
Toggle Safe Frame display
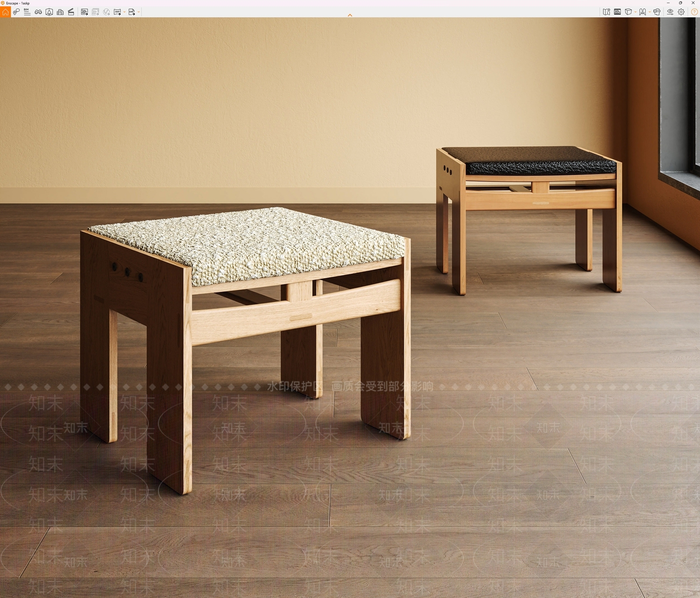pos(617,12)
